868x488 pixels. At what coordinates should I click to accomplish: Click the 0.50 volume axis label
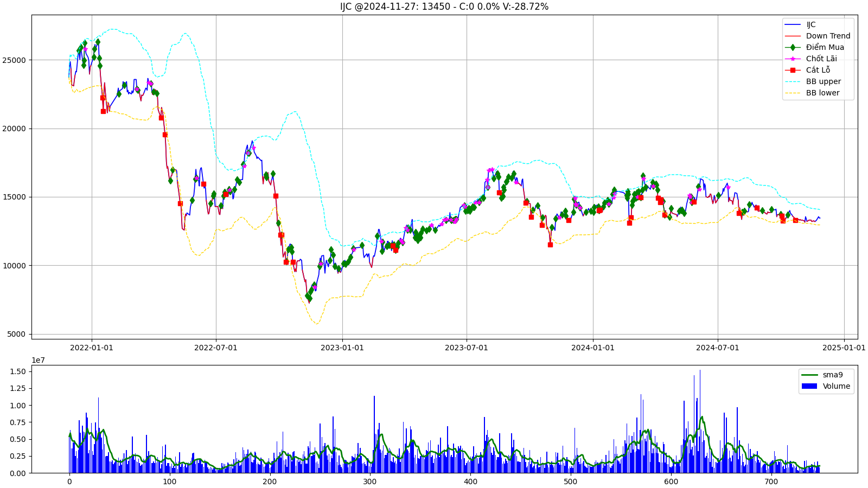click(x=18, y=439)
